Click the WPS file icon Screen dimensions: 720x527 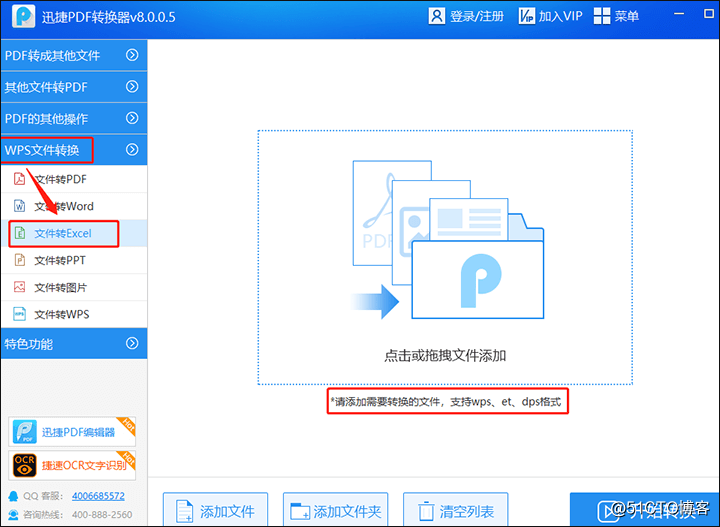[19, 314]
